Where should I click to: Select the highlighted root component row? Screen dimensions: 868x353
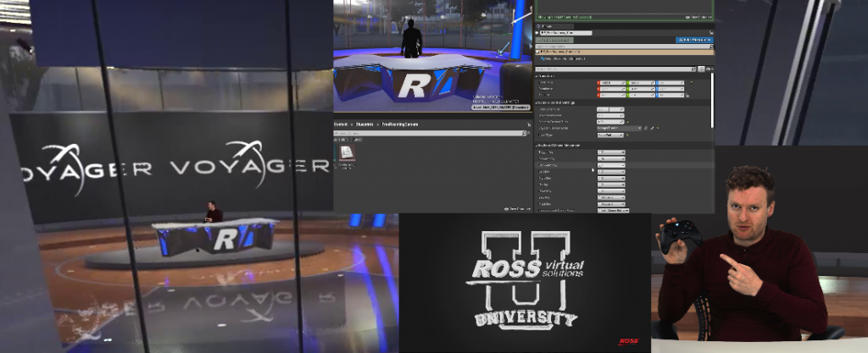tap(624, 52)
